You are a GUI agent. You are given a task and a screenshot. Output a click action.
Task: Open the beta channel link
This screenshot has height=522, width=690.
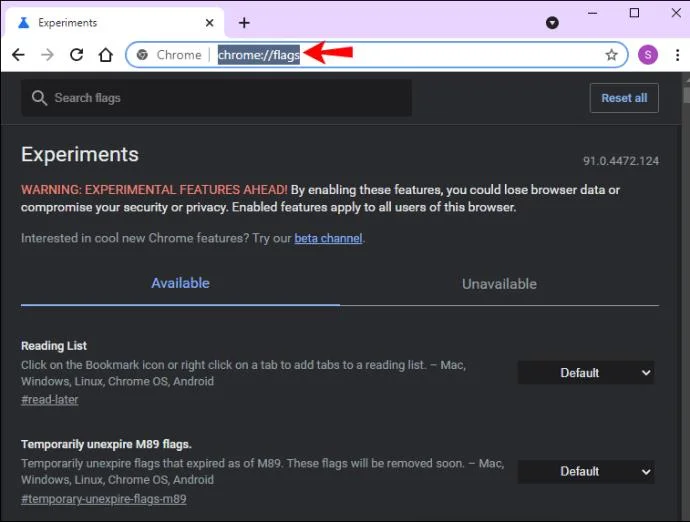point(328,238)
